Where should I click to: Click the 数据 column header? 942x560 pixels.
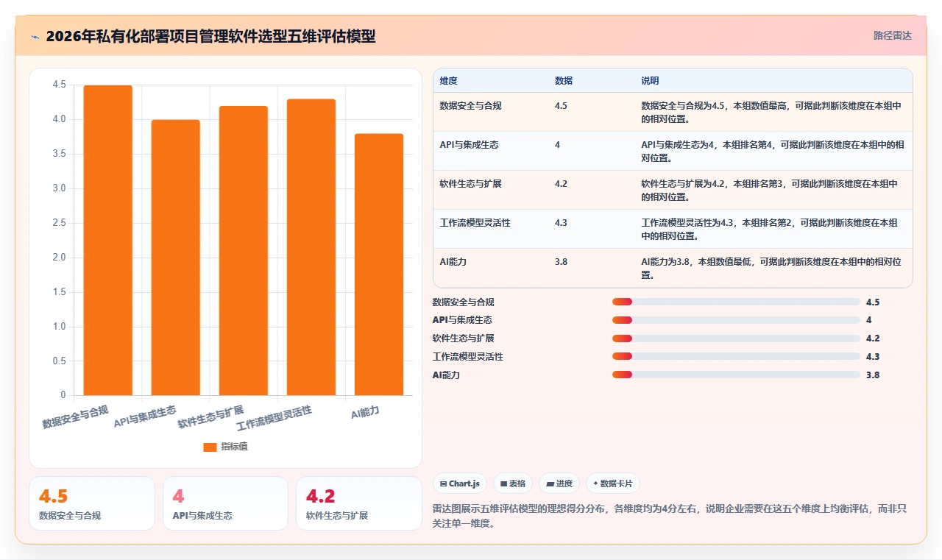[564, 81]
